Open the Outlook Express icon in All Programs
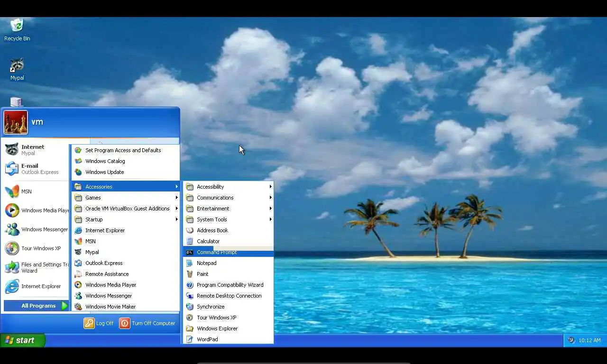Image resolution: width=607 pixels, height=364 pixels. click(78, 263)
